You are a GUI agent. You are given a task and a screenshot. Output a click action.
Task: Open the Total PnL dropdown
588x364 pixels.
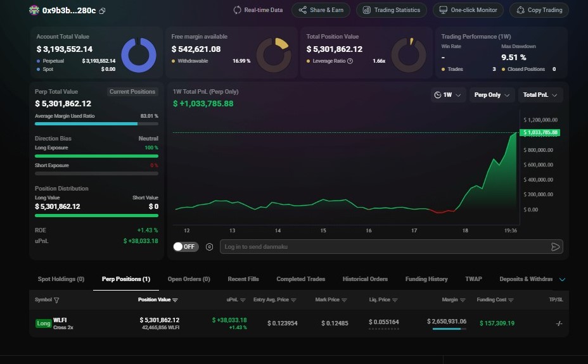(x=540, y=95)
